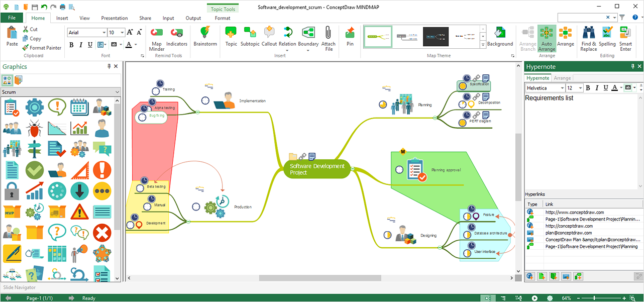Toggle Underline in the Hypernote toolbar

pos(605,88)
